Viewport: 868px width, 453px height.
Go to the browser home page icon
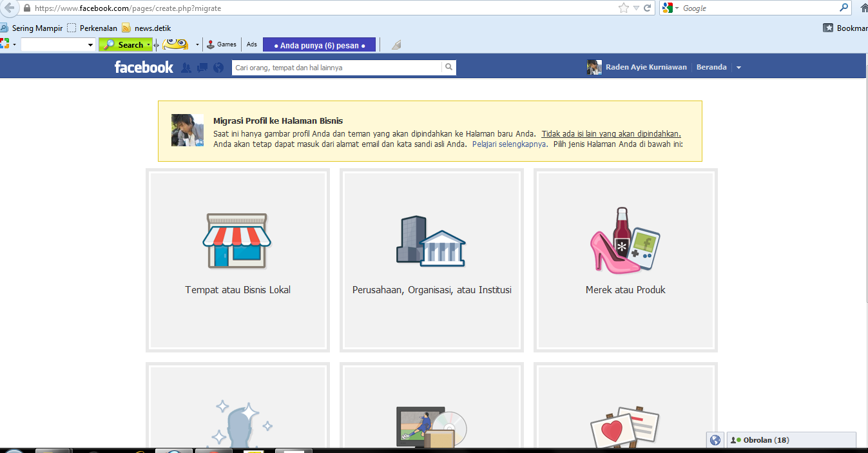863,8
